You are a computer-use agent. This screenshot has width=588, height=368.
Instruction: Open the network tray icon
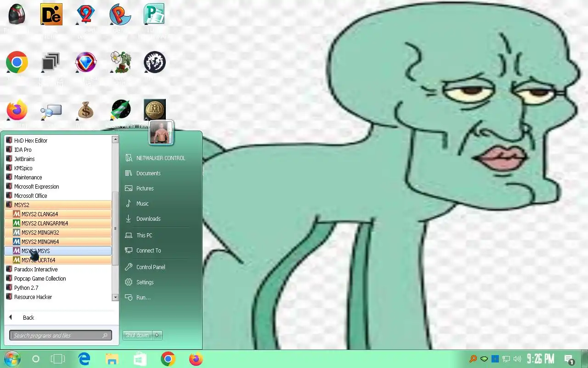[506, 359]
